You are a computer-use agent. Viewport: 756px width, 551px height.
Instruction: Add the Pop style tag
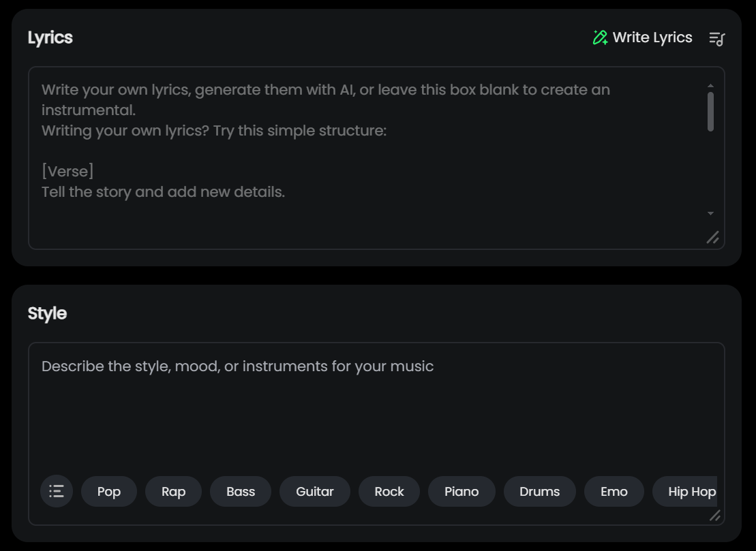[x=109, y=491]
